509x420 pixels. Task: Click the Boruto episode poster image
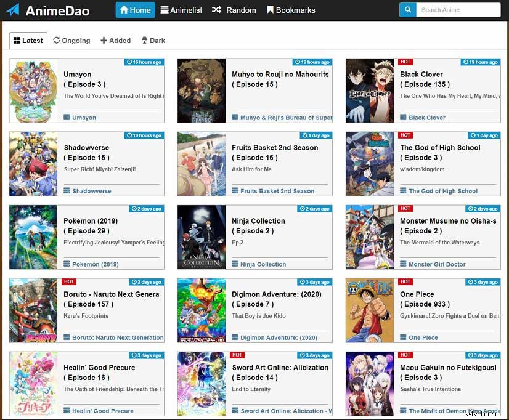click(x=31, y=310)
